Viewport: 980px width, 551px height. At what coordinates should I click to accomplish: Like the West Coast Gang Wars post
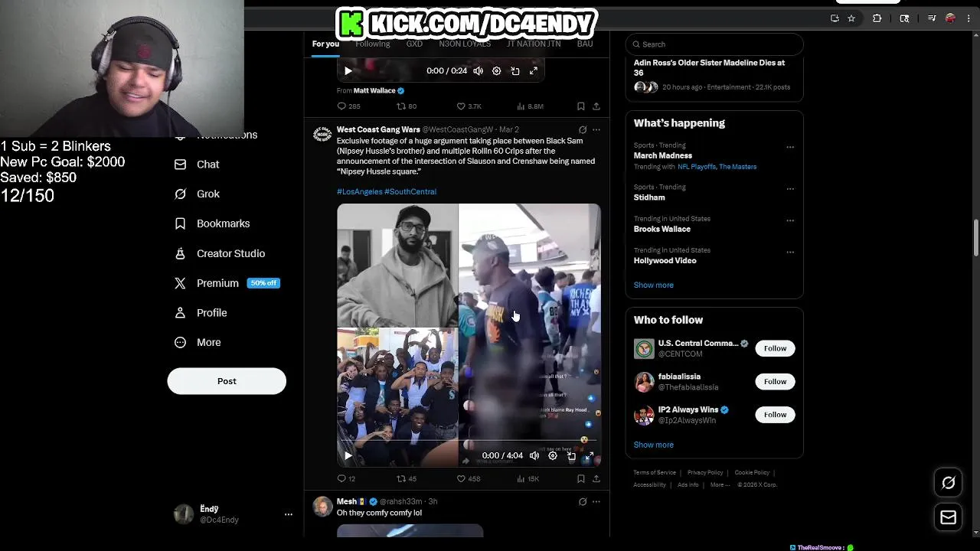coord(461,479)
